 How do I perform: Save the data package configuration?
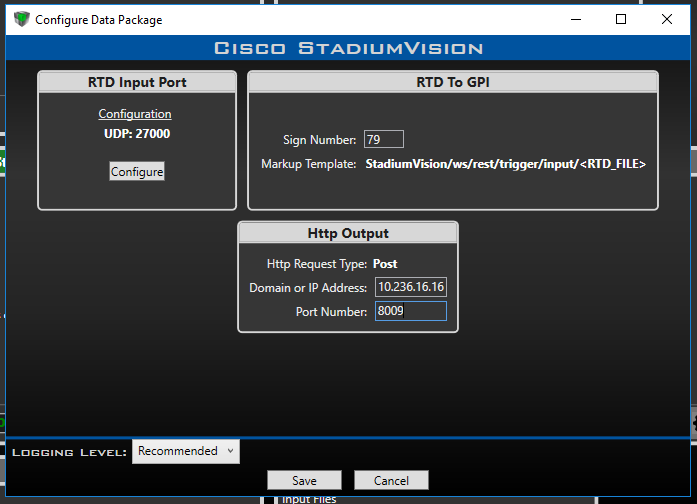[304, 480]
